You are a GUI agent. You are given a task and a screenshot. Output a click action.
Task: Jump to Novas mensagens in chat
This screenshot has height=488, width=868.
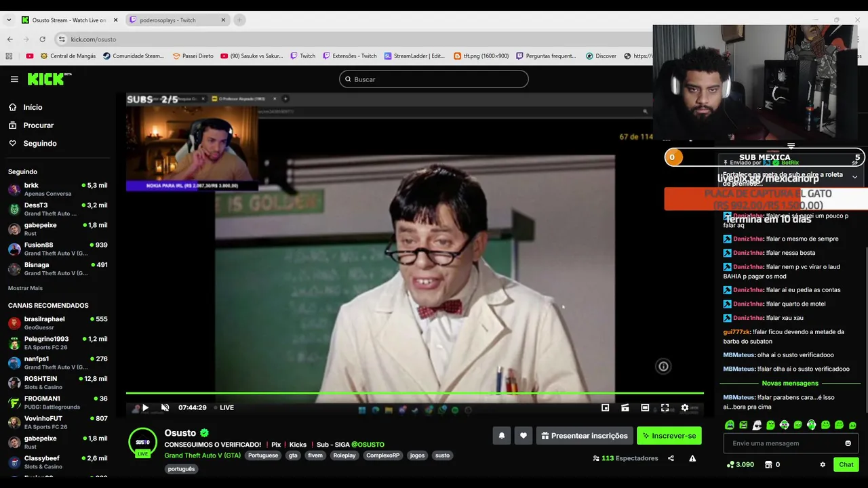pos(790,383)
